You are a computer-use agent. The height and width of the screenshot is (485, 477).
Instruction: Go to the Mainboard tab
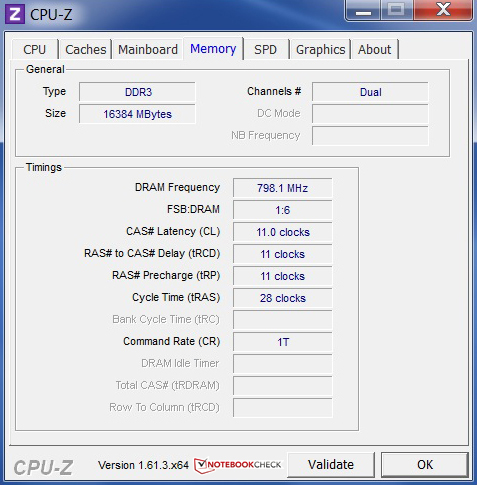click(148, 50)
